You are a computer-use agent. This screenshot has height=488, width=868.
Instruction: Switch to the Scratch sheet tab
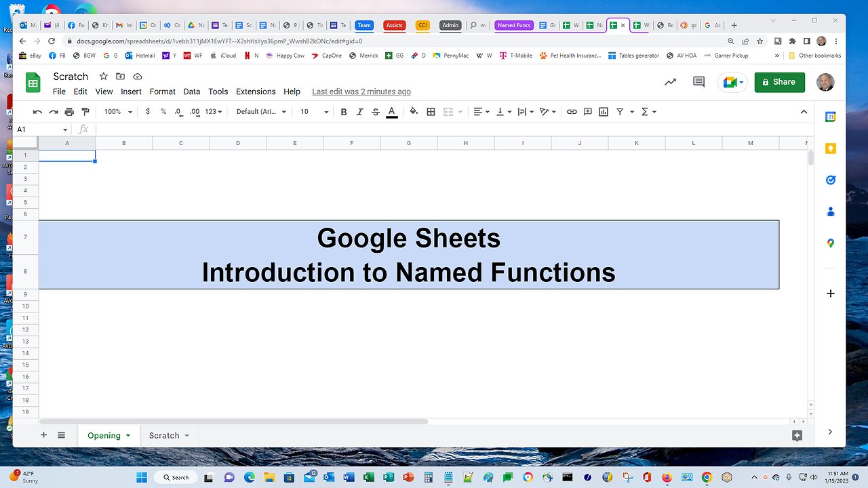[163, 435]
